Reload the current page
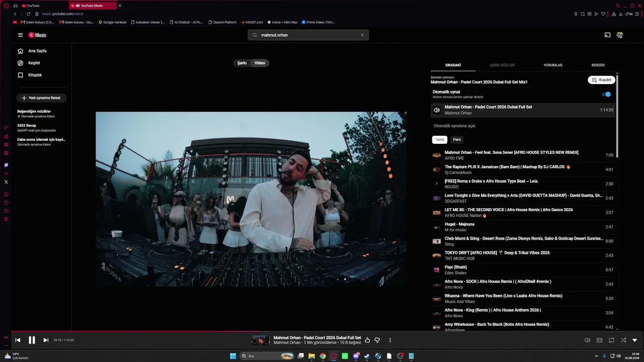Viewport: 644px width, 362px height. tap(29, 14)
